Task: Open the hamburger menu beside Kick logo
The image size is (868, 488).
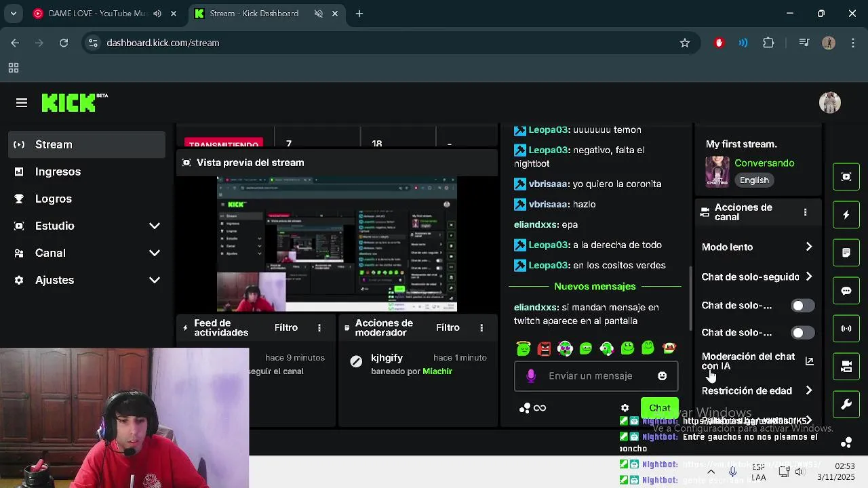Action: 22,103
